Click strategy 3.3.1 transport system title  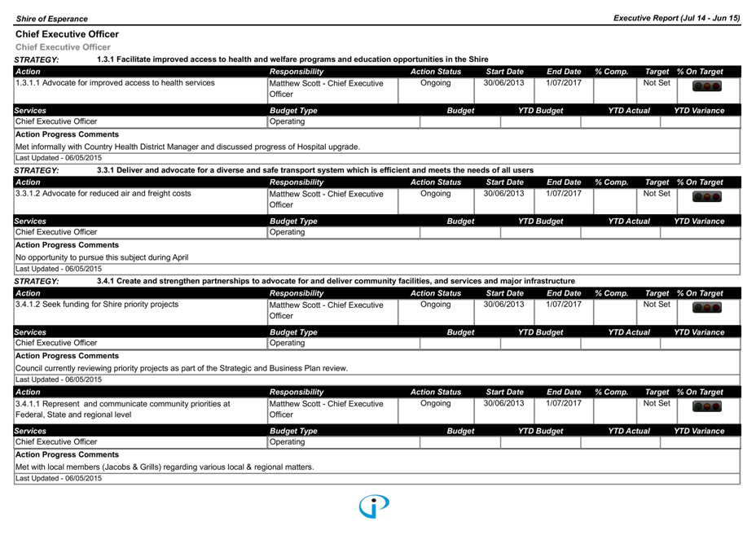(314, 170)
